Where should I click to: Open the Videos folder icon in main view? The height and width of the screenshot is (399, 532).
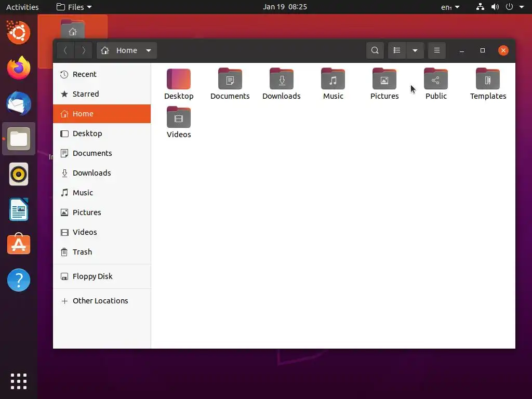tap(179, 117)
